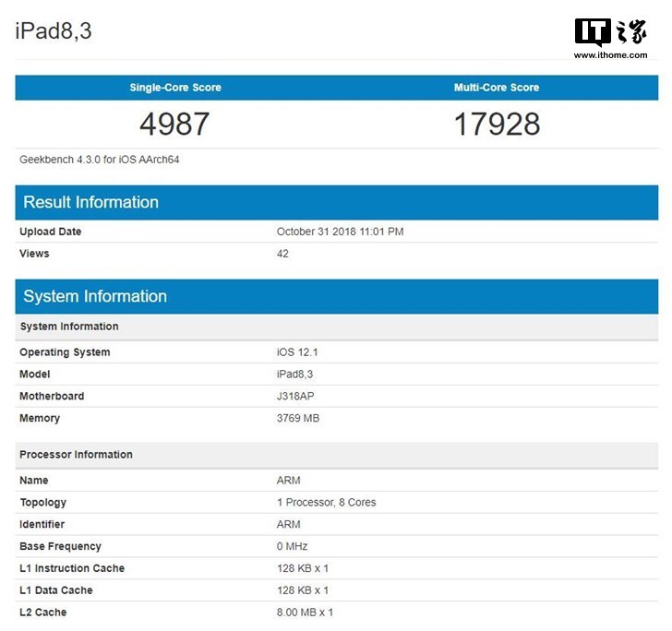Click the Multi-Core Score header
The height and width of the screenshot is (631, 672).
[x=497, y=88]
